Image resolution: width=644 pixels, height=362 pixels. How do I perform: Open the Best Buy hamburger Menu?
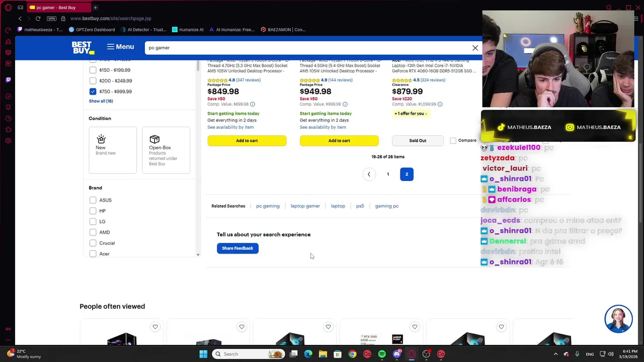(x=120, y=47)
